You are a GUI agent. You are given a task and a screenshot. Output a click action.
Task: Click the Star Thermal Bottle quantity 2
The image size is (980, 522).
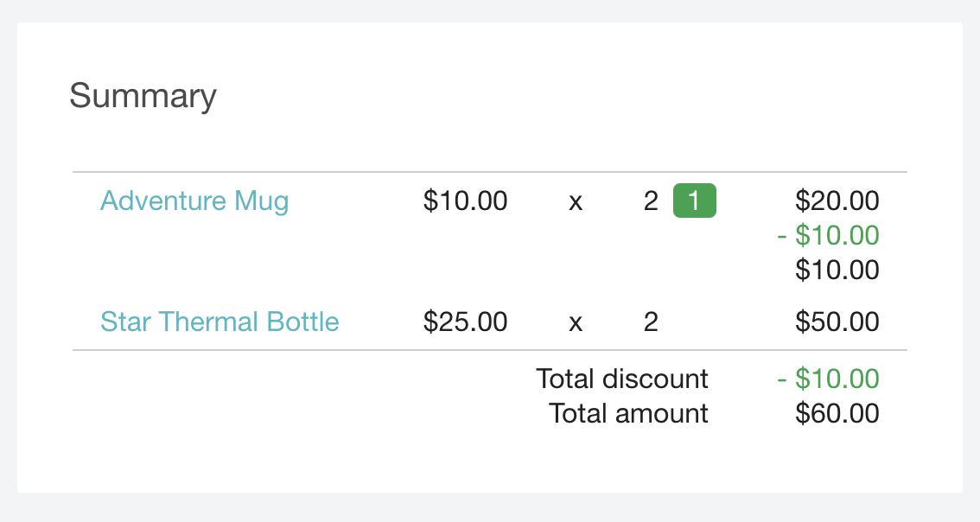(651, 322)
